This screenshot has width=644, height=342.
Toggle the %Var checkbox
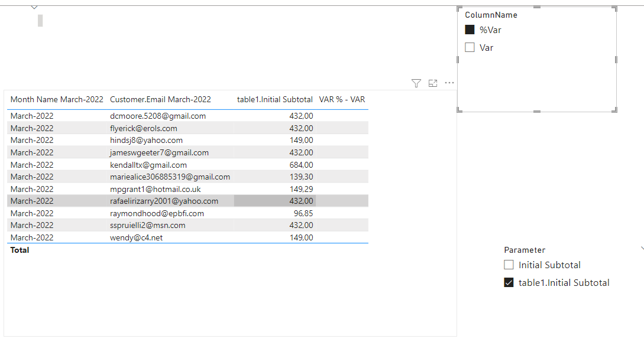point(470,30)
